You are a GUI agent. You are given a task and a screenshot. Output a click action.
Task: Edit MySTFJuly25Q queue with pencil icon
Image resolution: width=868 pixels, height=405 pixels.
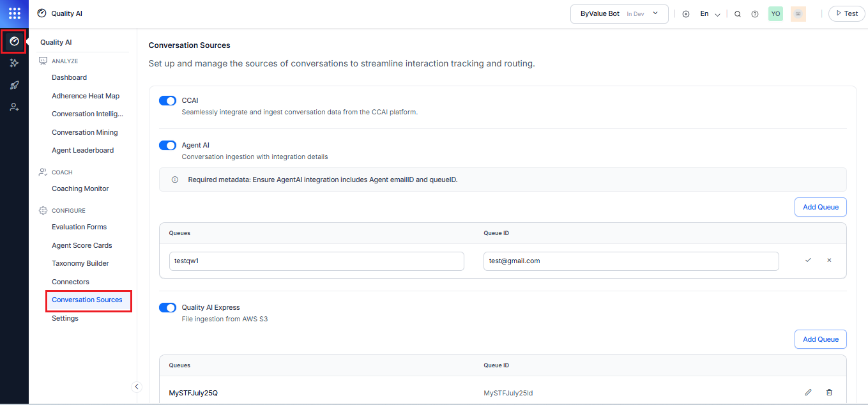[808, 392]
